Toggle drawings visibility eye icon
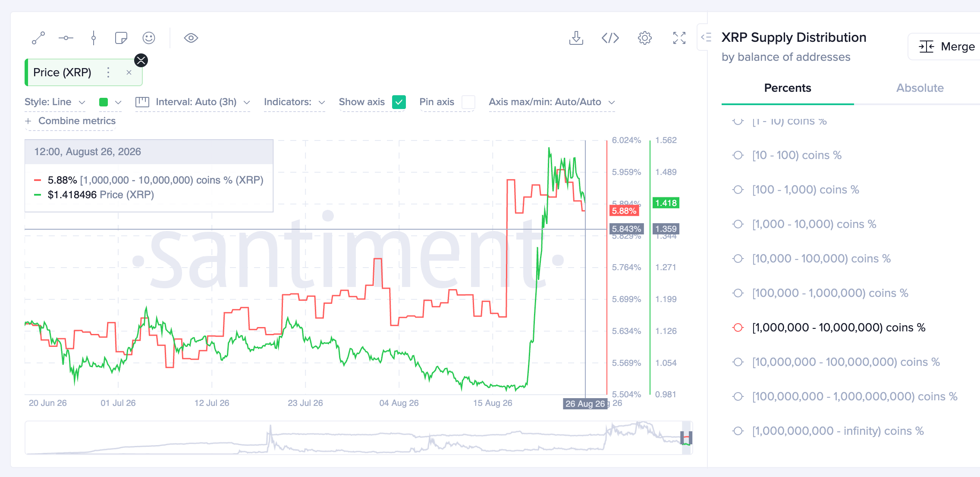 point(191,38)
